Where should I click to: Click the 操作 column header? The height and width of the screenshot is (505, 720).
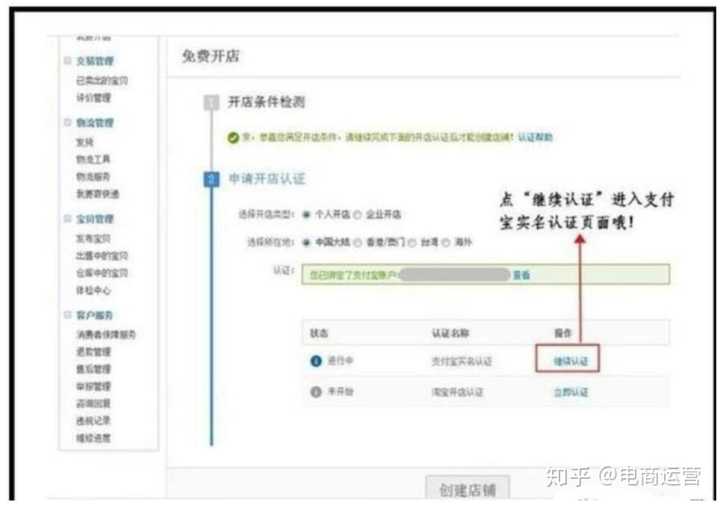[x=563, y=333]
